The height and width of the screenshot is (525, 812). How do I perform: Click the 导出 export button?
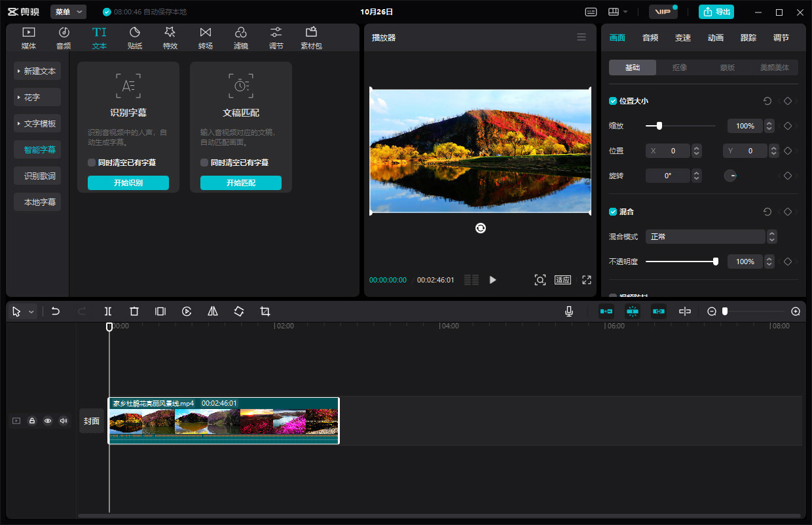pos(716,12)
